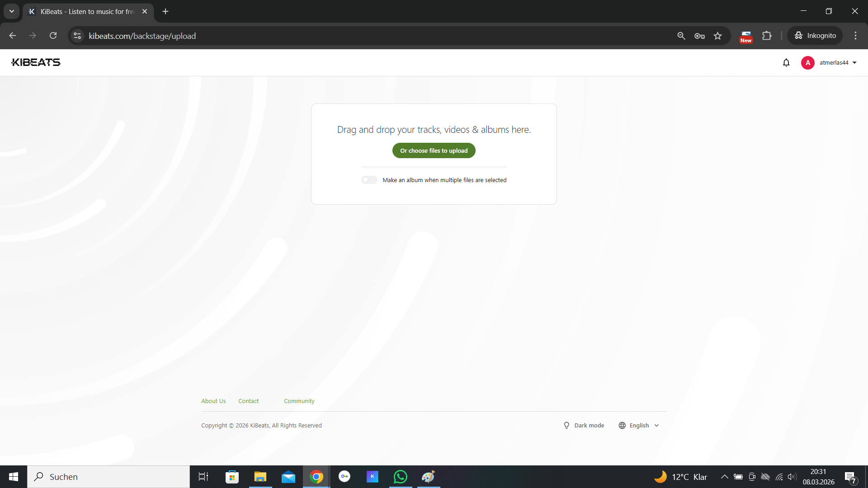View site information icon in address bar
The width and height of the screenshot is (868, 488).
click(77, 36)
